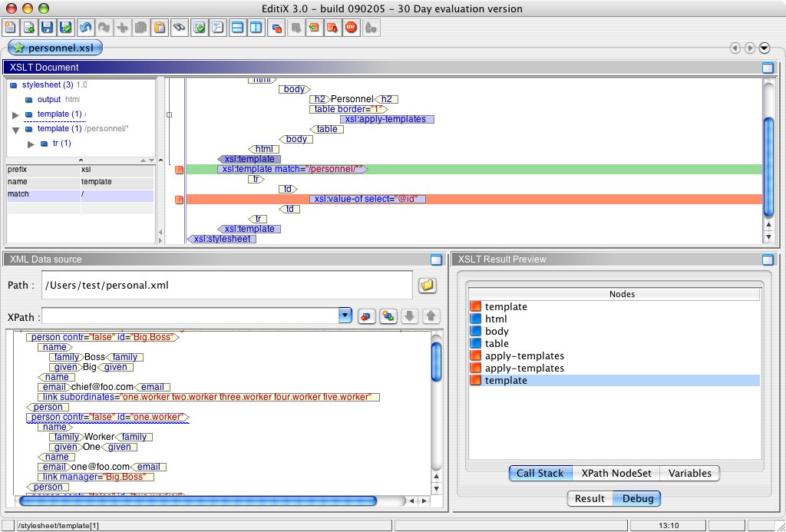The width and height of the screenshot is (786, 532).
Task: Click the XML source horizontal scrollbar
Action: click(x=197, y=501)
